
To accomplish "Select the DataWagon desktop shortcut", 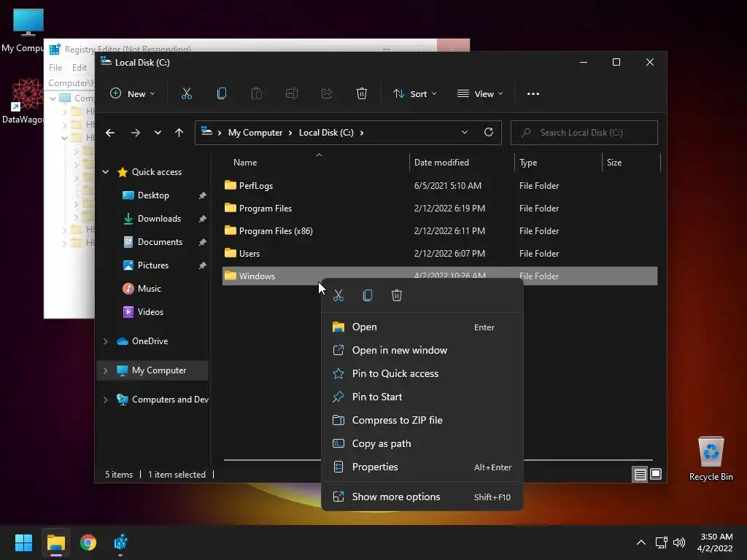I will pos(23,101).
